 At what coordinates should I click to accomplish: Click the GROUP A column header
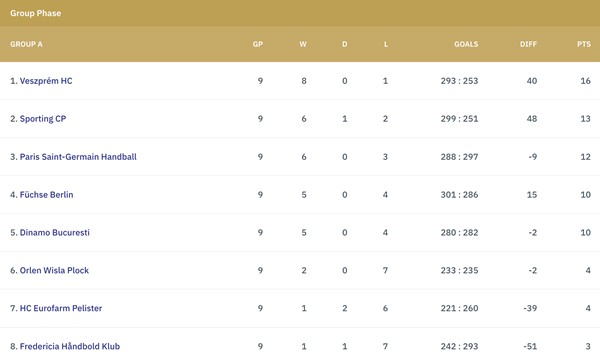26,44
